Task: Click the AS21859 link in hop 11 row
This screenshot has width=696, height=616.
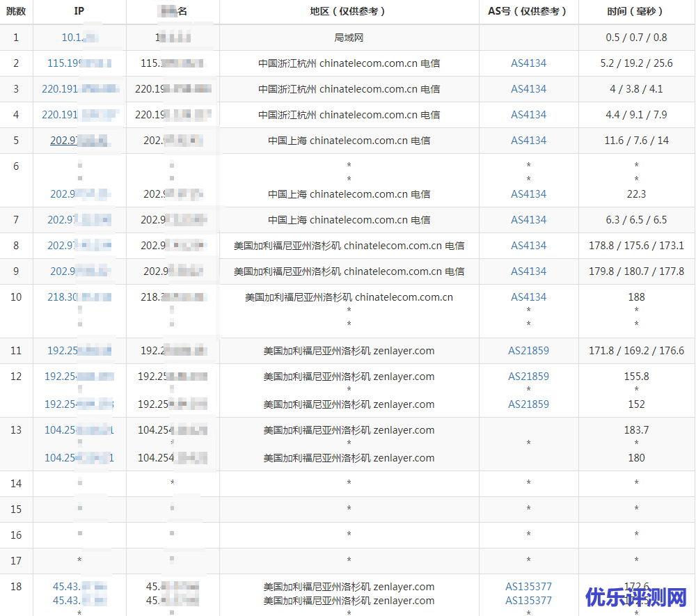Action: click(x=528, y=351)
